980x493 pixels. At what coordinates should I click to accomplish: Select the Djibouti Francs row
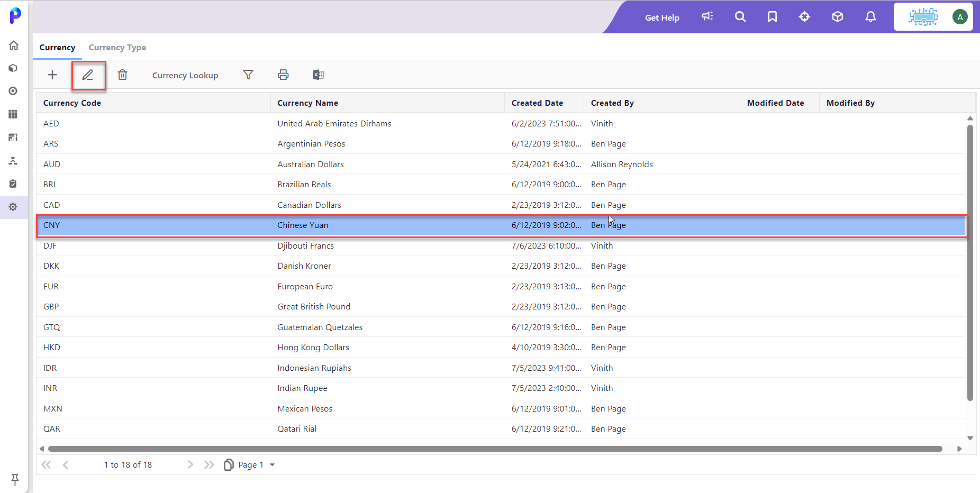coord(501,245)
